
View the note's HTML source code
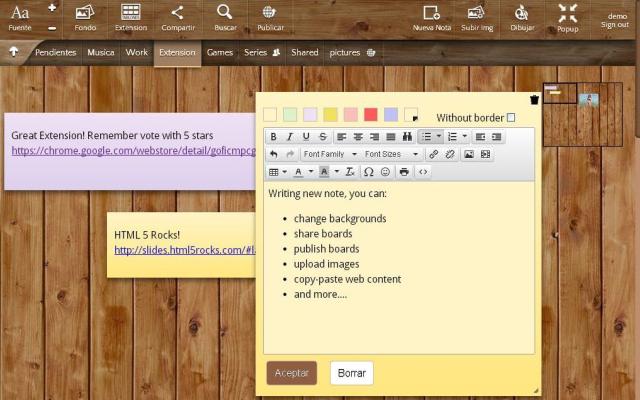(423, 172)
